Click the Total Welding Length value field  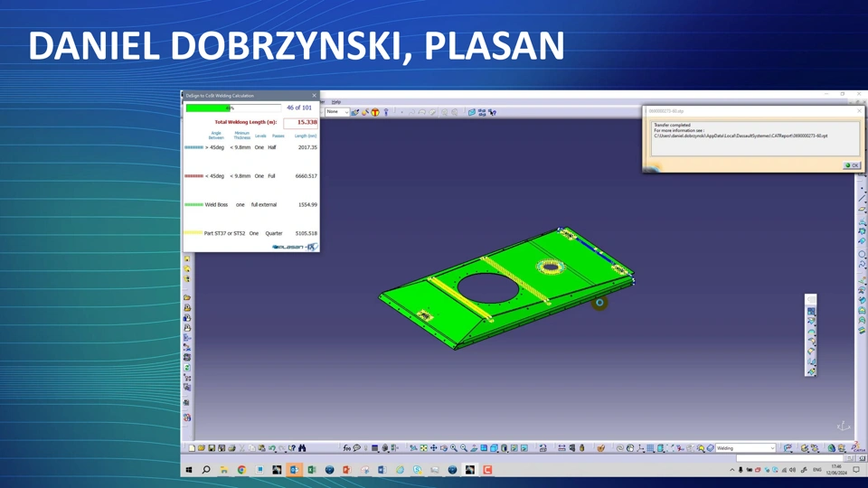pos(300,122)
